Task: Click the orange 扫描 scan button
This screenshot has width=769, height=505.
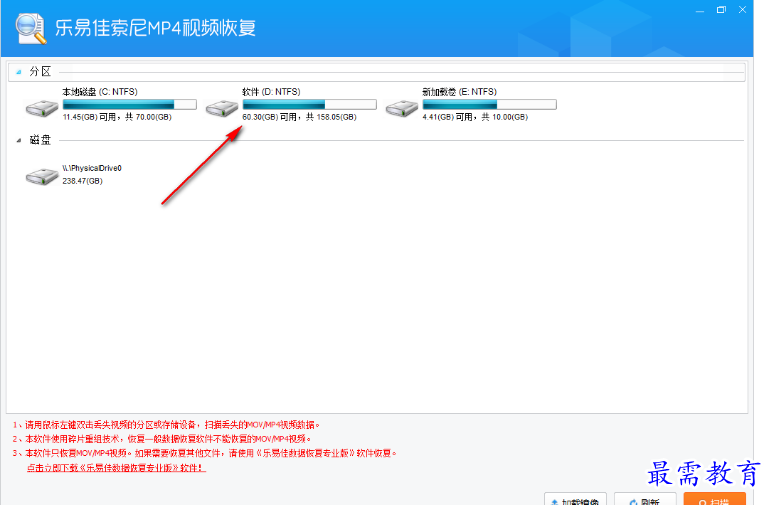Action: (x=715, y=499)
